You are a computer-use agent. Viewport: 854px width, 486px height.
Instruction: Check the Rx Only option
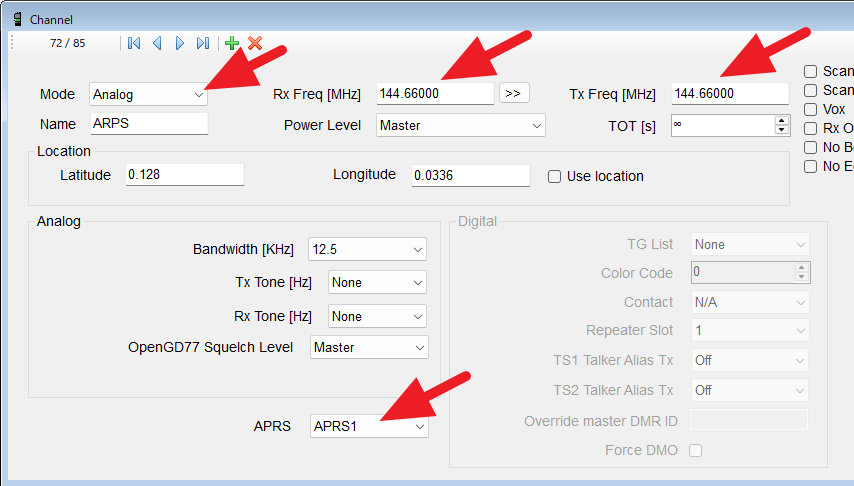[x=811, y=128]
